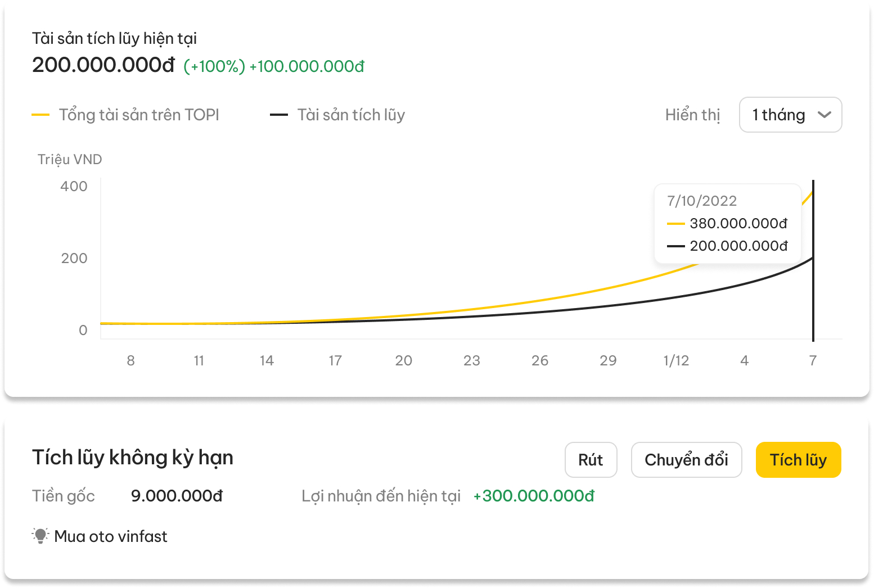Image resolution: width=874 pixels, height=588 pixels.
Task: Click the 8 date tick on x-axis
Action: pyautogui.click(x=130, y=360)
